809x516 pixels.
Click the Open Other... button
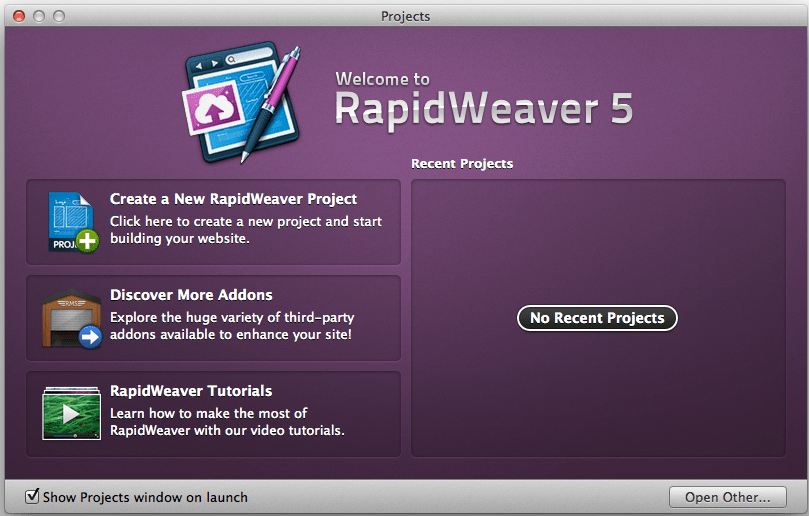tap(727, 497)
